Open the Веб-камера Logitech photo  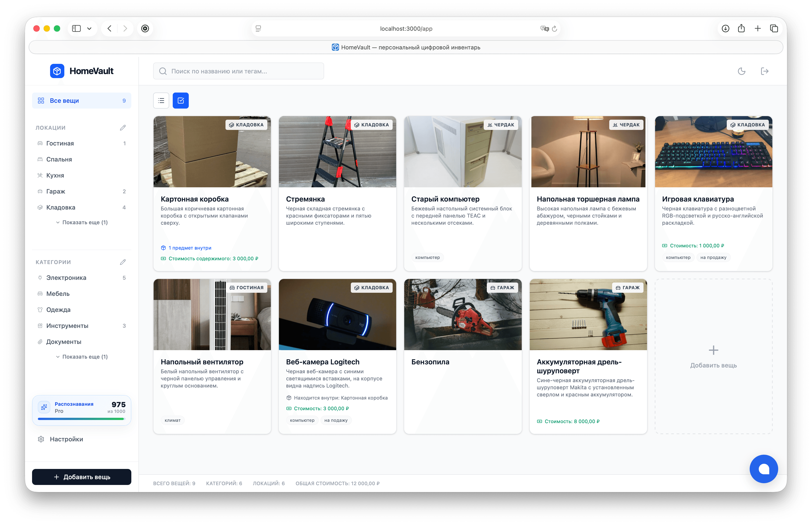[337, 315]
